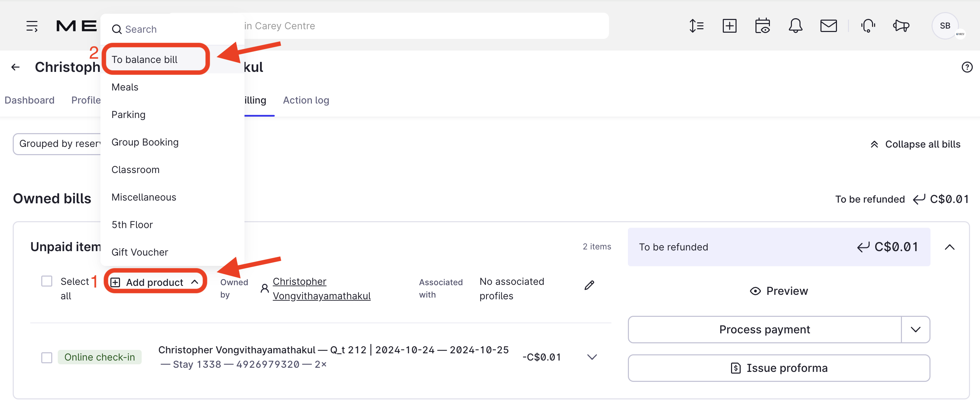Toggle the Preview eye button
The height and width of the screenshot is (408, 980).
tap(779, 291)
